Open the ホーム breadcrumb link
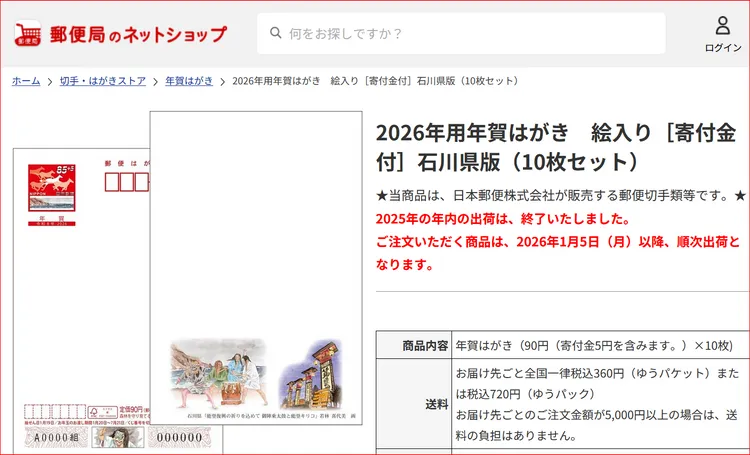750x455 pixels. (26, 81)
